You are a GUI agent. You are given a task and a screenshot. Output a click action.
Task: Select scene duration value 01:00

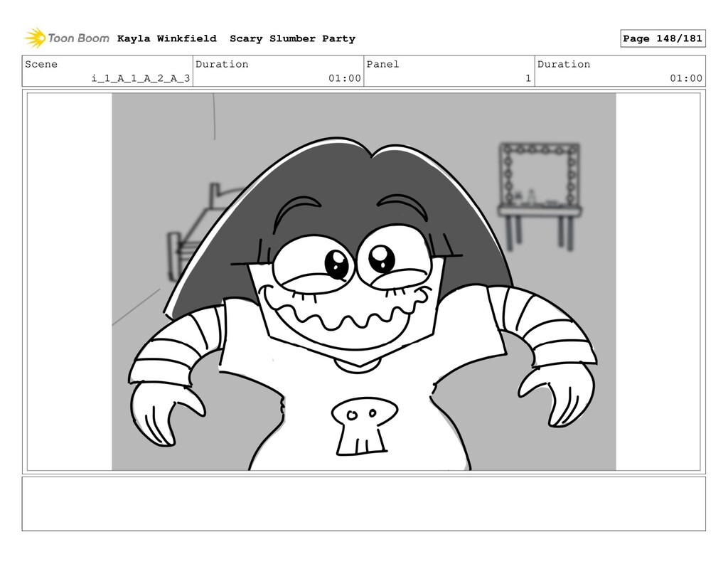[345, 78]
